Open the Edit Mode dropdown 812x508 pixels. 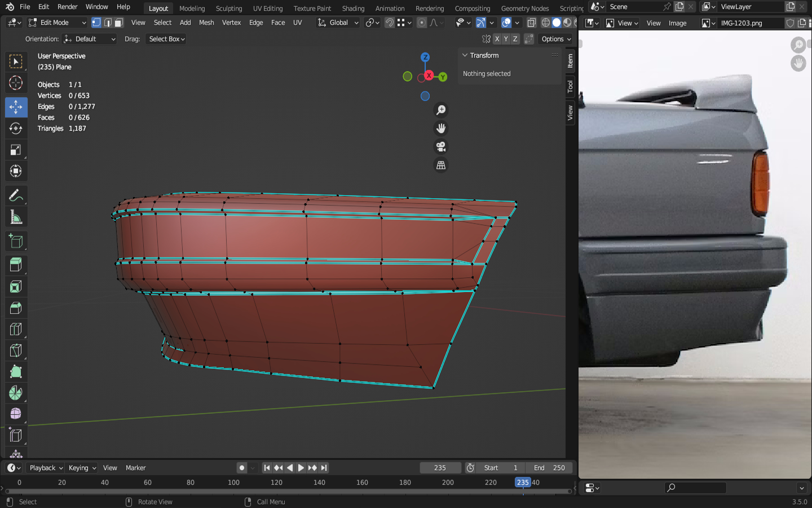tap(58, 23)
